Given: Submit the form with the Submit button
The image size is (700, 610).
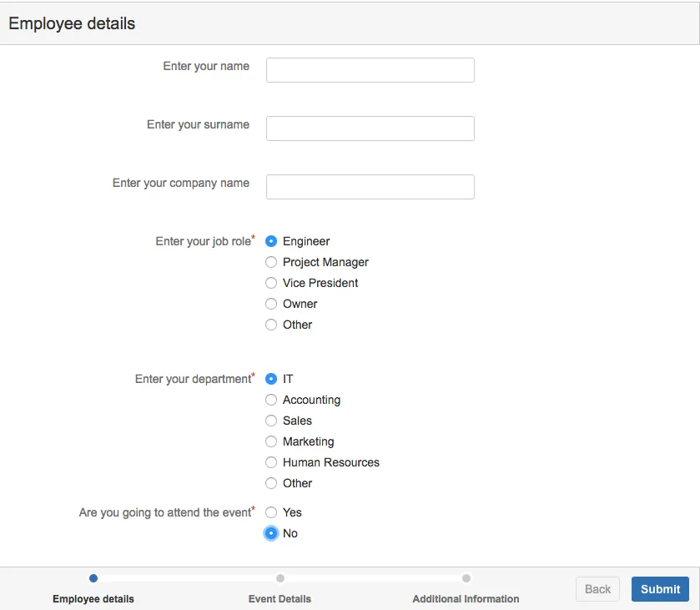Looking at the screenshot, I should (x=660, y=589).
